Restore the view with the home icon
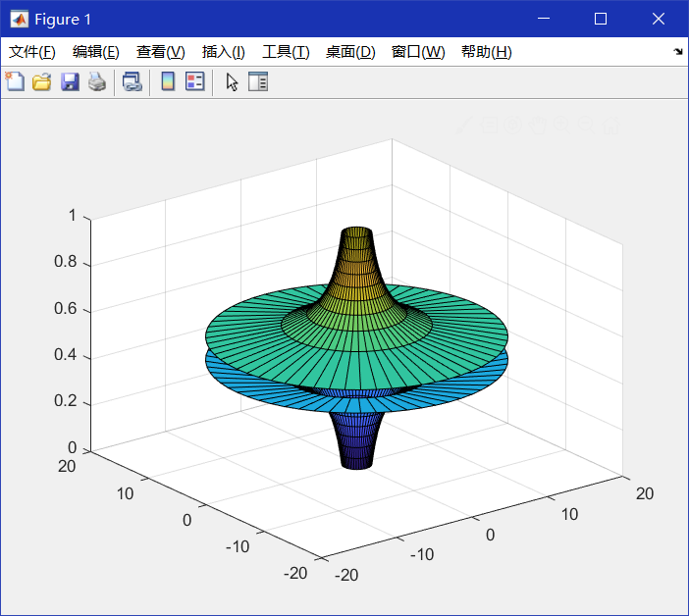The height and width of the screenshot is (616, 689). pos(610,126)
